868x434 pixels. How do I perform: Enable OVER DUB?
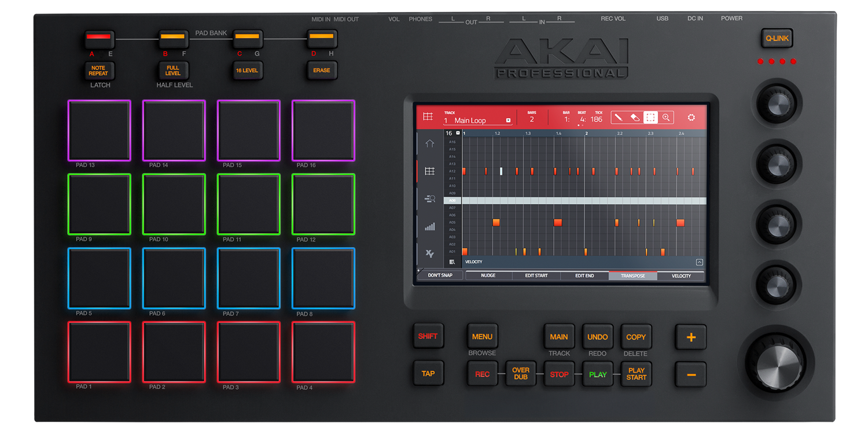[x=521, y=374]
